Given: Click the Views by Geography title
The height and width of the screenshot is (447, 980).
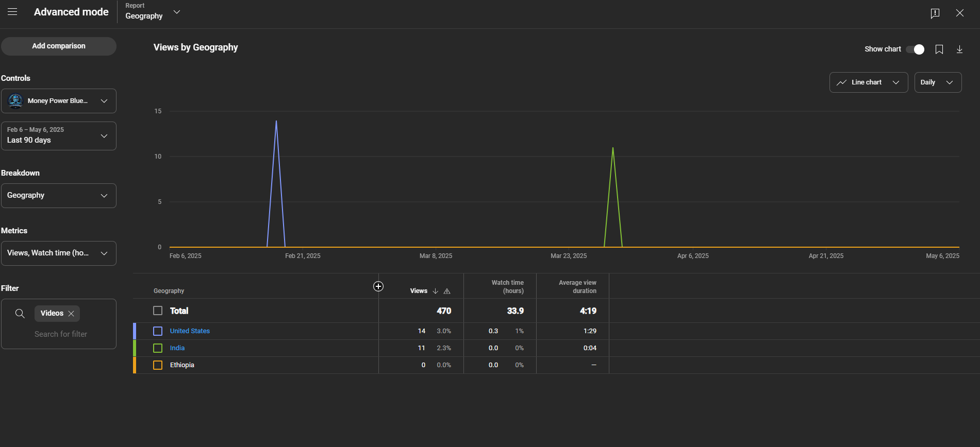Looking at the screenshot, I should click(196, 47).
